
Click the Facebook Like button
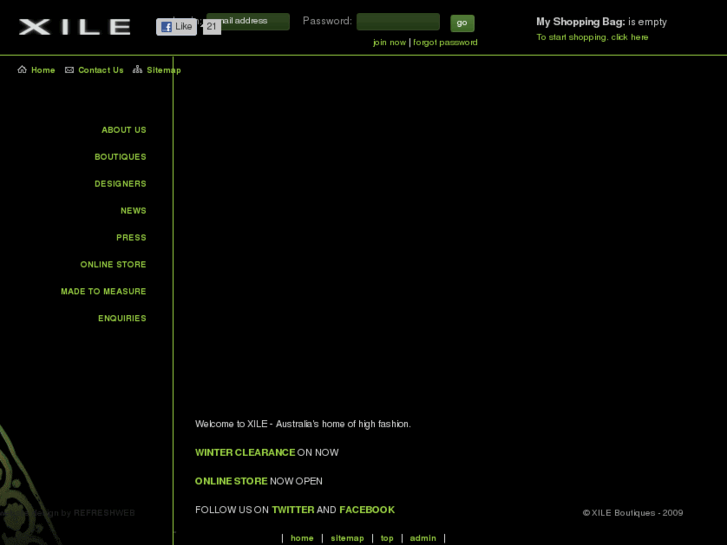click(176, 27)
